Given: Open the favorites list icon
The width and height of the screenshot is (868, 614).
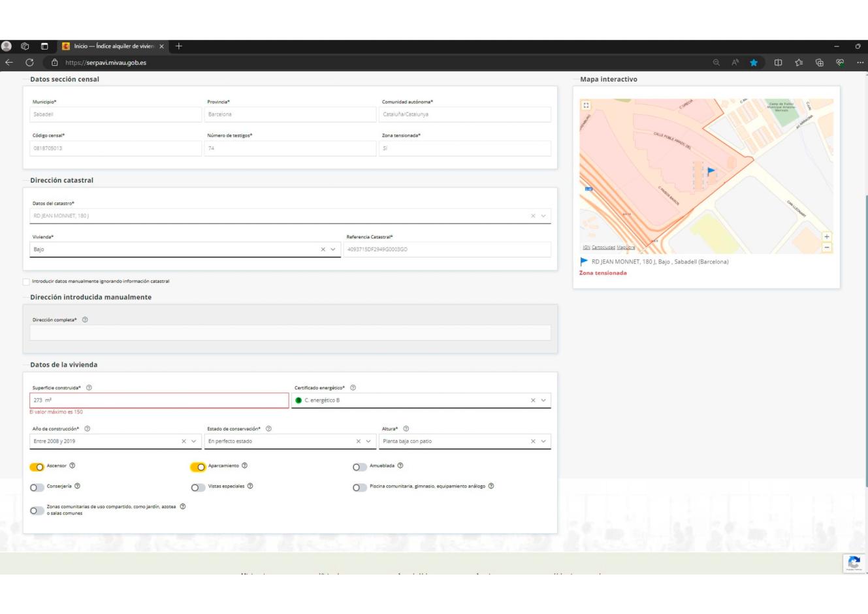Looking at the screenshot, I should tap(799, 63).
